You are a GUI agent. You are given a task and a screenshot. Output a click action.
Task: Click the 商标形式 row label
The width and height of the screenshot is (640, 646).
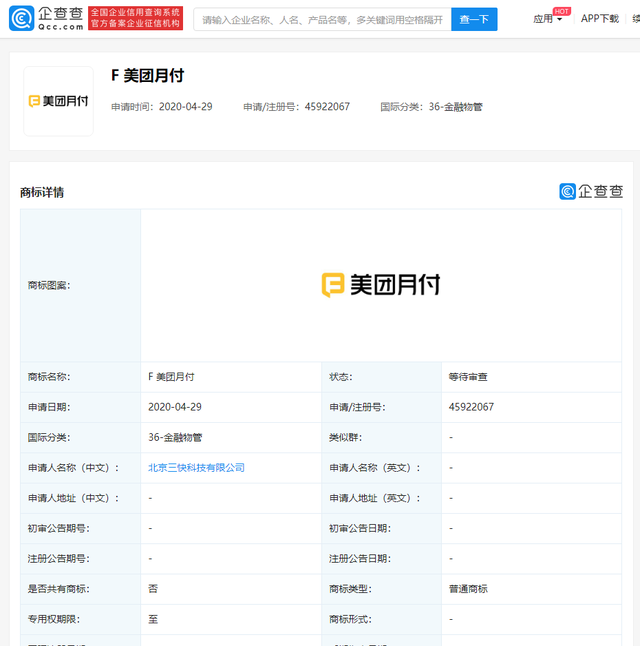point(350,619)
